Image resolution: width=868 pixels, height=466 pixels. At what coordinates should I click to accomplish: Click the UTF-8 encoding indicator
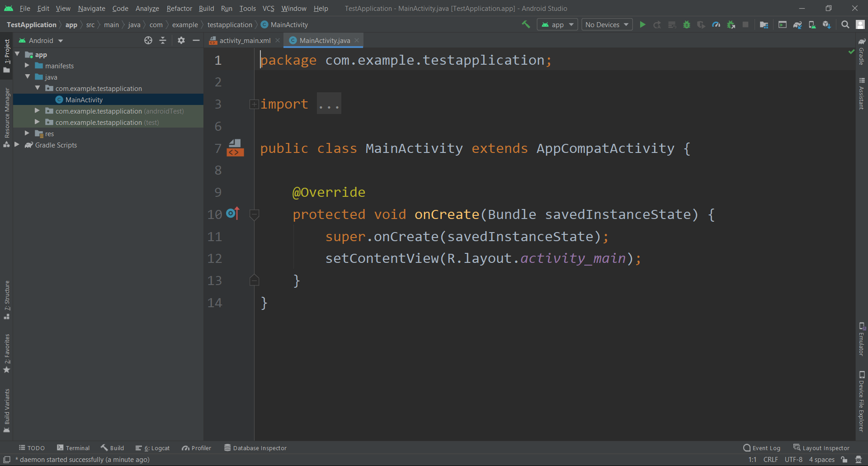tap(793, 460)
